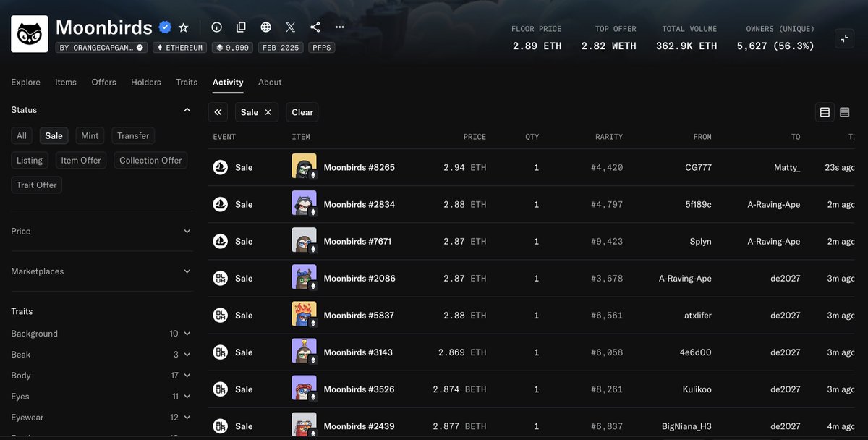Expand the Price filter section
The width and height of the screenshot is (868, 440).
[187, 232]
